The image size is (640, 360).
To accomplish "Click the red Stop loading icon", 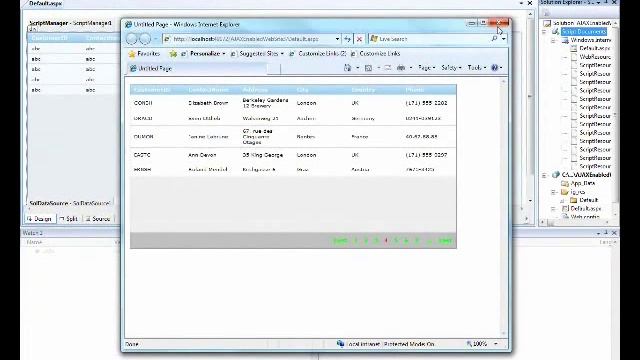I will (x=359, y=39).
